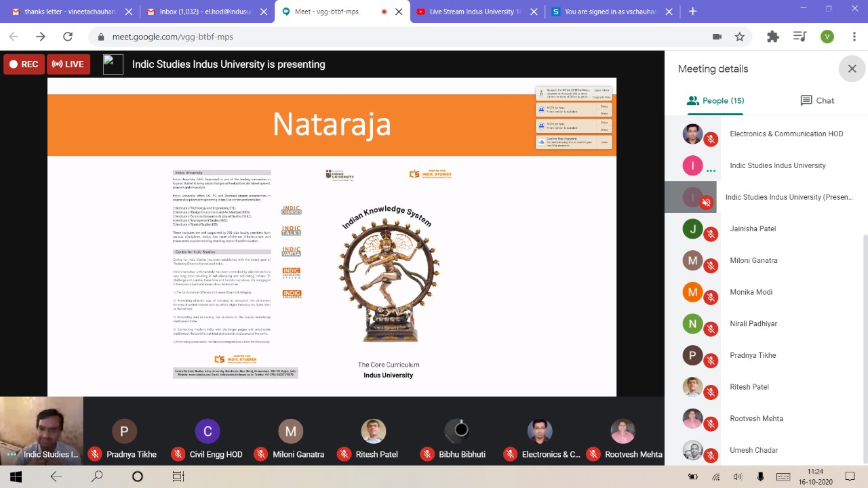Open a new browser tab
Image resolution: width=868 pixels, height=488 pixels.
(692, 12)
